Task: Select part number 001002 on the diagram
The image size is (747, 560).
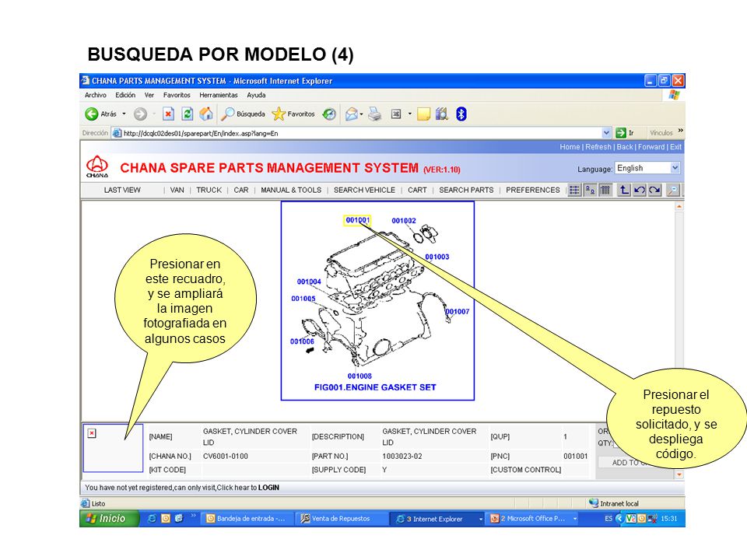Action: (x=404, y=220)
